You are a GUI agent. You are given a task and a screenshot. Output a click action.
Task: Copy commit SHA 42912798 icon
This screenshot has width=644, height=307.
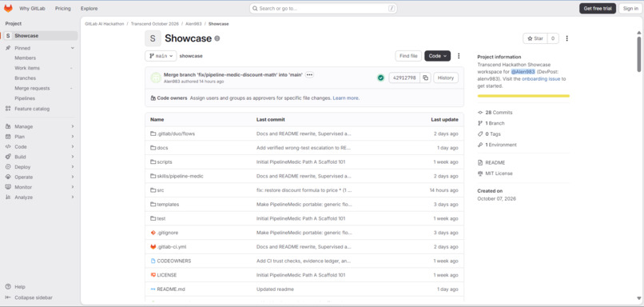click(426, 78)
